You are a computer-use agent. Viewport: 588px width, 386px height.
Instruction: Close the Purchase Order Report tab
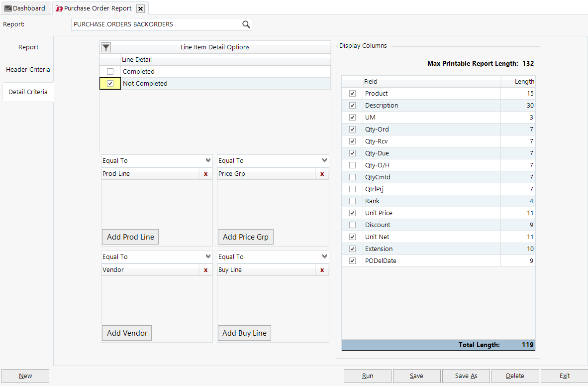140,8
